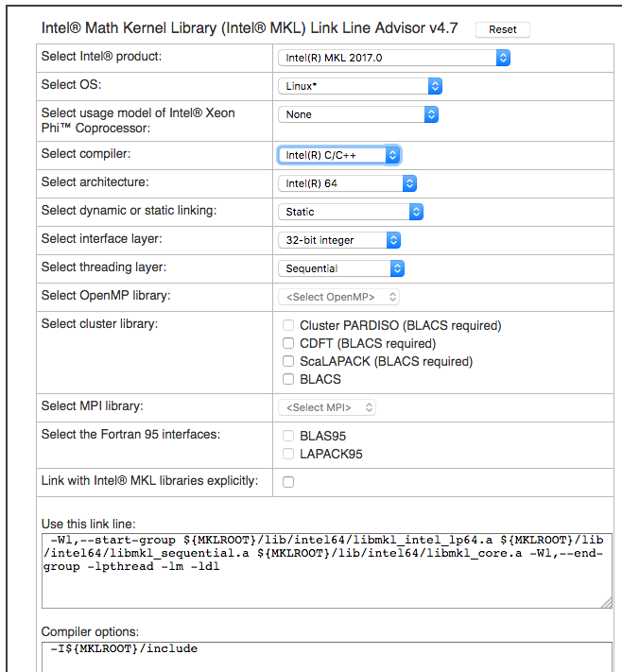The width and height of the screenshot is (622, 672).
Task: Expand the interface layer dropdown
Action: tap(338, 240)
